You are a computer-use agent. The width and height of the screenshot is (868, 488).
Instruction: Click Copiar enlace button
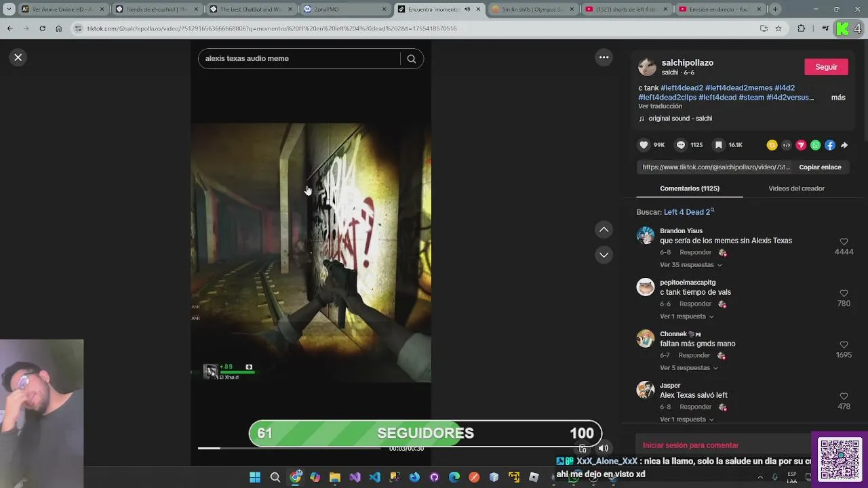point(820,167)
